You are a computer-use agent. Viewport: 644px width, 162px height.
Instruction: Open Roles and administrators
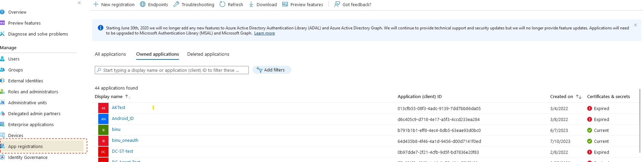click(x=33, y=92)
